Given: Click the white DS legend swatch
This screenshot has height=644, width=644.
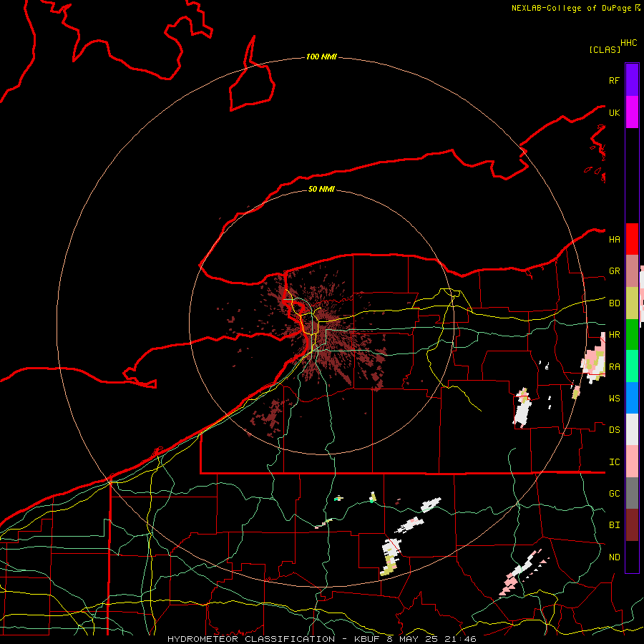Looking at the screenshot, I should 632,429.
